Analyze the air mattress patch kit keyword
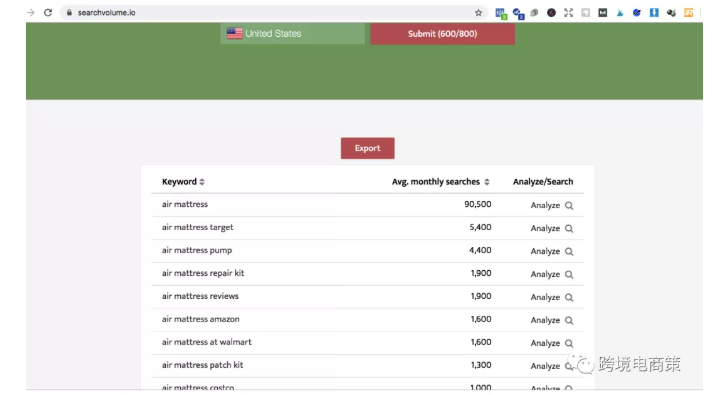This screenshot has width=721, height=395. coord(545,366)
